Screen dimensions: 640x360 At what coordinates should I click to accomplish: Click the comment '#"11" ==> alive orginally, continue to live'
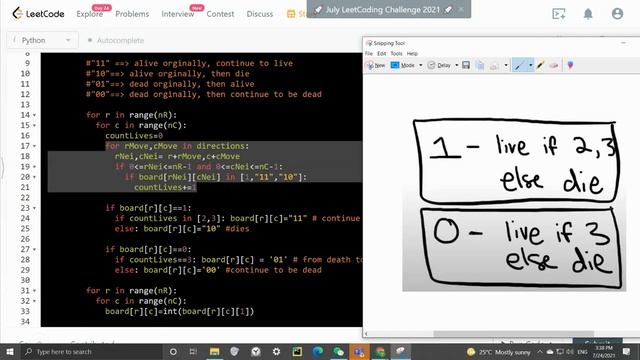click(189, 63)
